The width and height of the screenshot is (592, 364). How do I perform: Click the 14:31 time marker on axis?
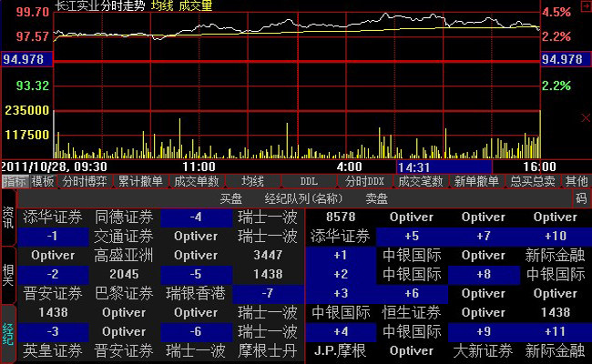point(444,167)
